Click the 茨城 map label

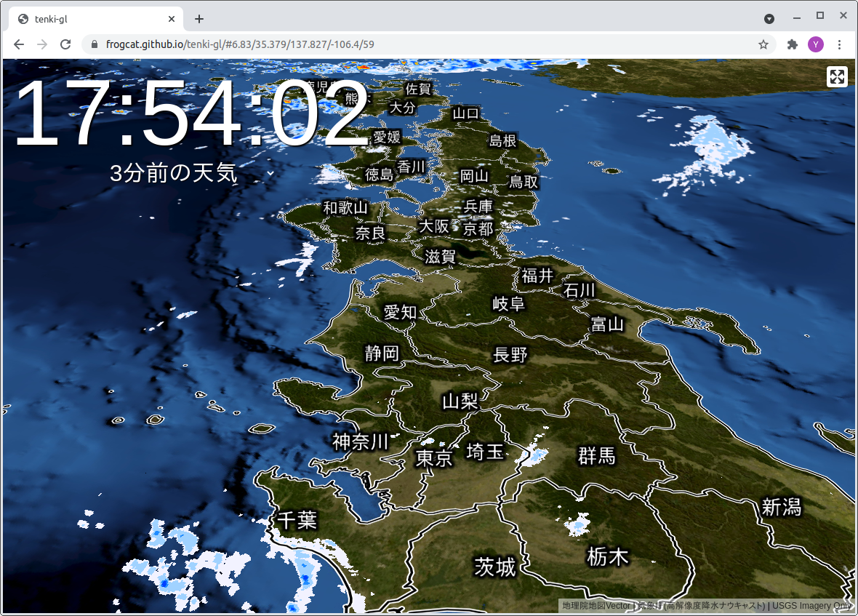pyautogui.click(x=495, y=567)
